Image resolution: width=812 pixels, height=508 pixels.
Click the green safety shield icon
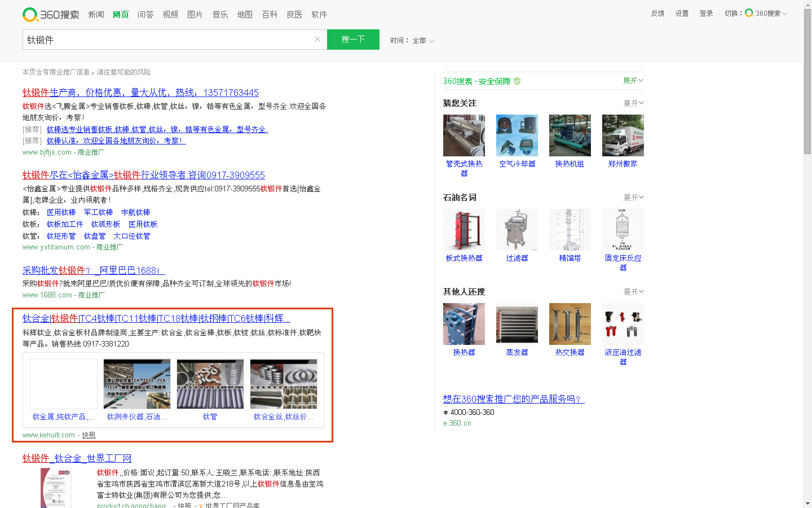[517, 81]
